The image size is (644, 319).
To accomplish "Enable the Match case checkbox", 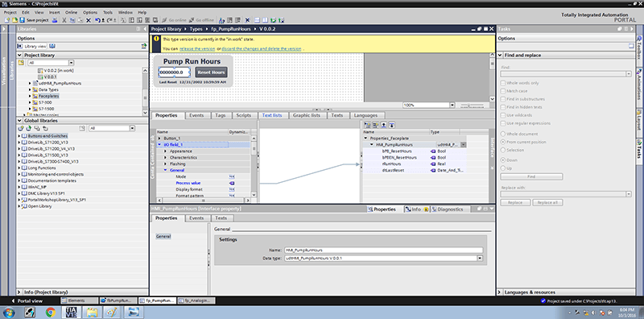I will (x=502, y=91).
